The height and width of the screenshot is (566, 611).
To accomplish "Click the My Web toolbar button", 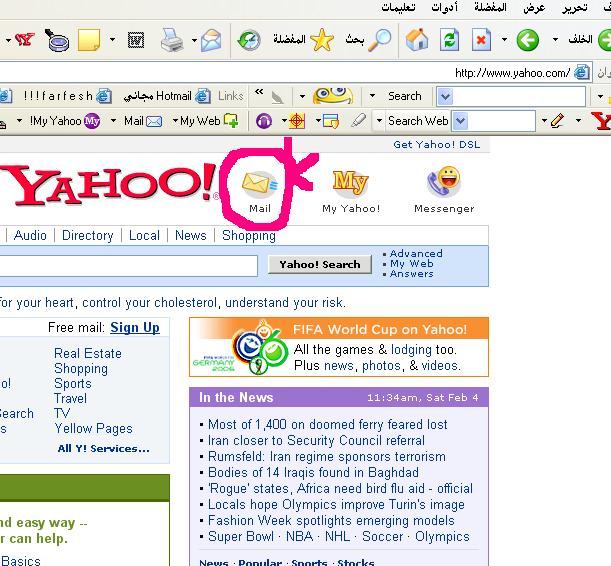I will point(209,121).
